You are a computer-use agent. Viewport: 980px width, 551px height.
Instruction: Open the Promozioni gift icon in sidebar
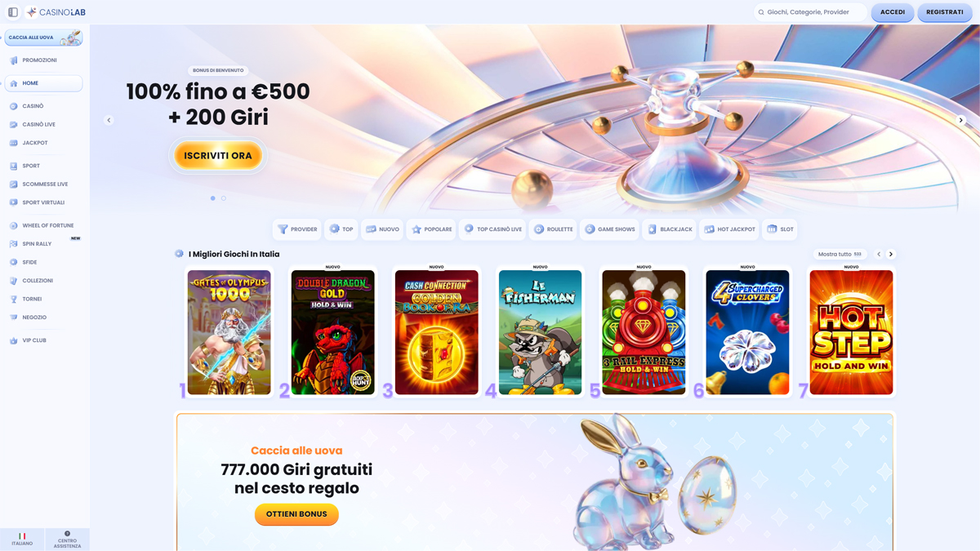tap(13, 60)
